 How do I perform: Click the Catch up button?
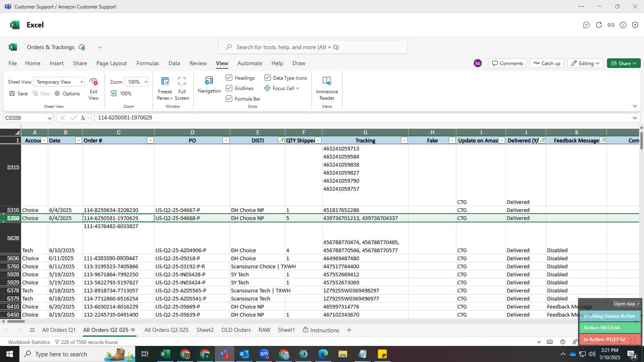pos(547,63)
